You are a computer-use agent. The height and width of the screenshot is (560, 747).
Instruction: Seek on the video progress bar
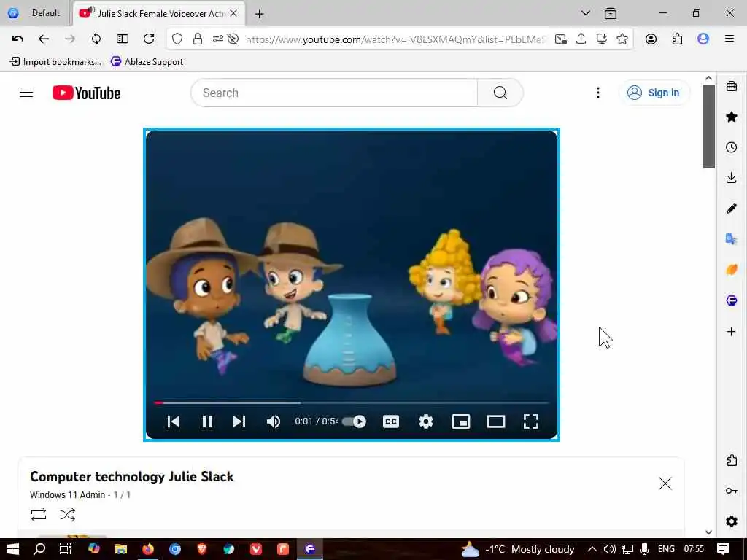[352, 402]
